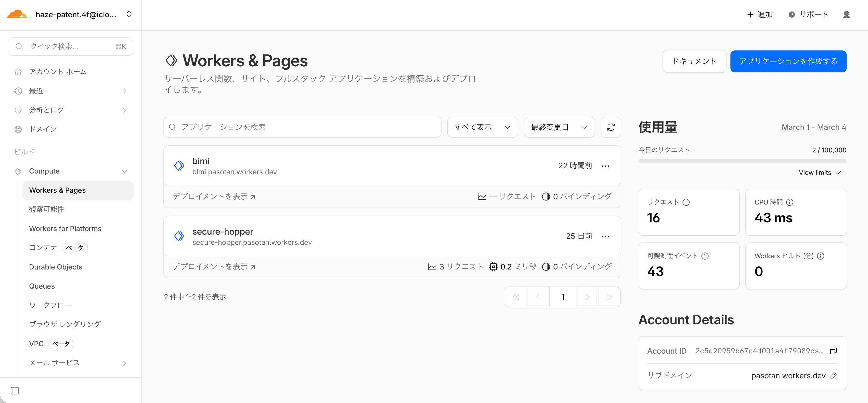
Task: Click the refresh icon to reload the application list
Action: [611, 127]
